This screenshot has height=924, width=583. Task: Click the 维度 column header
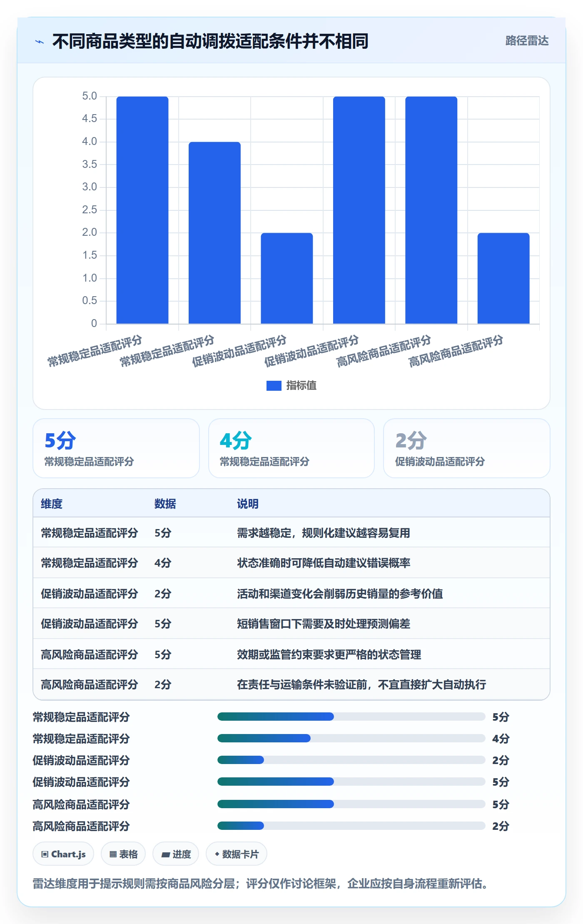click(52, 504)
